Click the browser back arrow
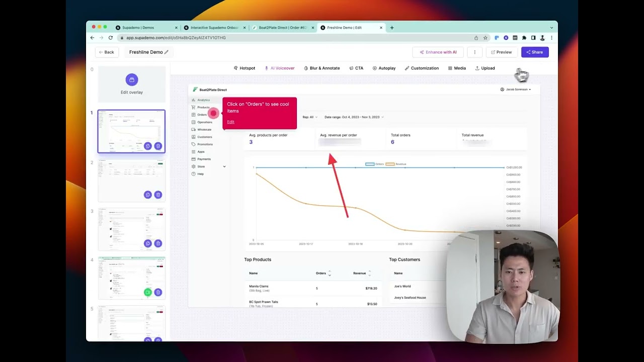This screenshot has height=362, width=644. (x=92, y=38)
